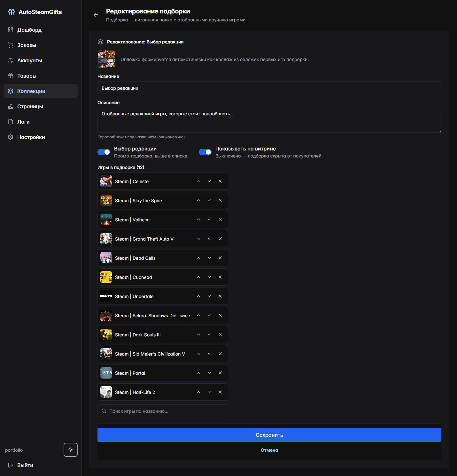
Task: Go back using the arrow icon
Action: pos(96,15)
